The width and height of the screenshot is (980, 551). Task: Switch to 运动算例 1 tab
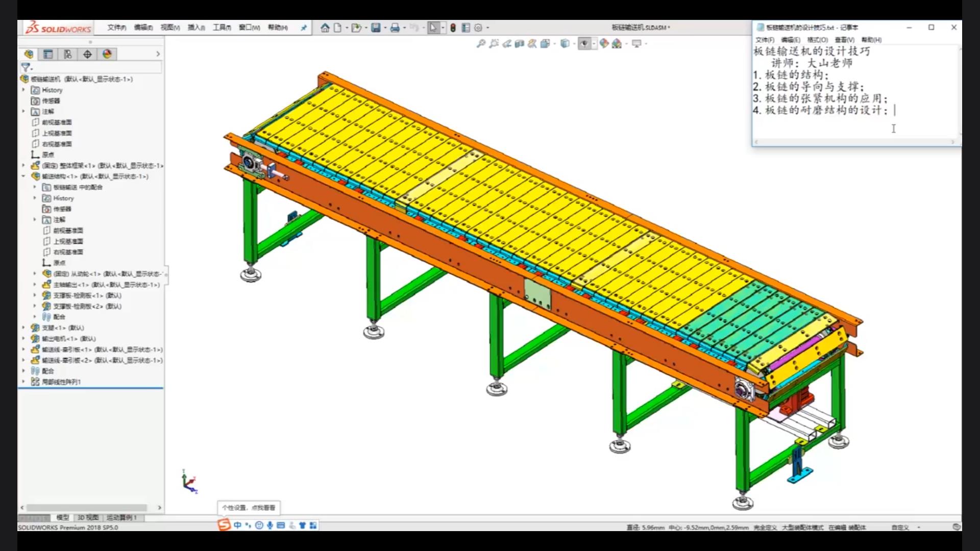[x=122, y=517]
